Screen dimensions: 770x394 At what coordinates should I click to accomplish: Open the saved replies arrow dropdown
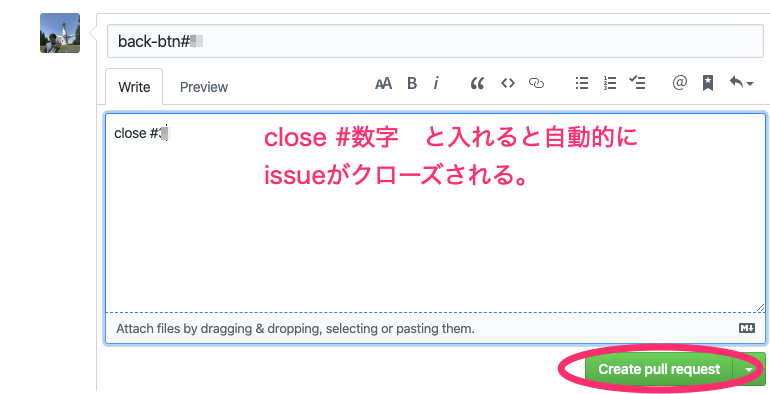pos(742,83)
